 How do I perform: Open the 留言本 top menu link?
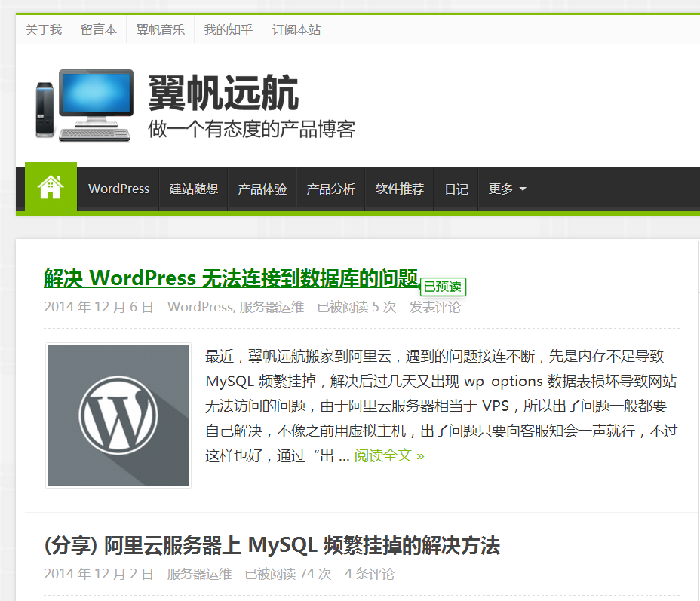click(x=99, y=30)
